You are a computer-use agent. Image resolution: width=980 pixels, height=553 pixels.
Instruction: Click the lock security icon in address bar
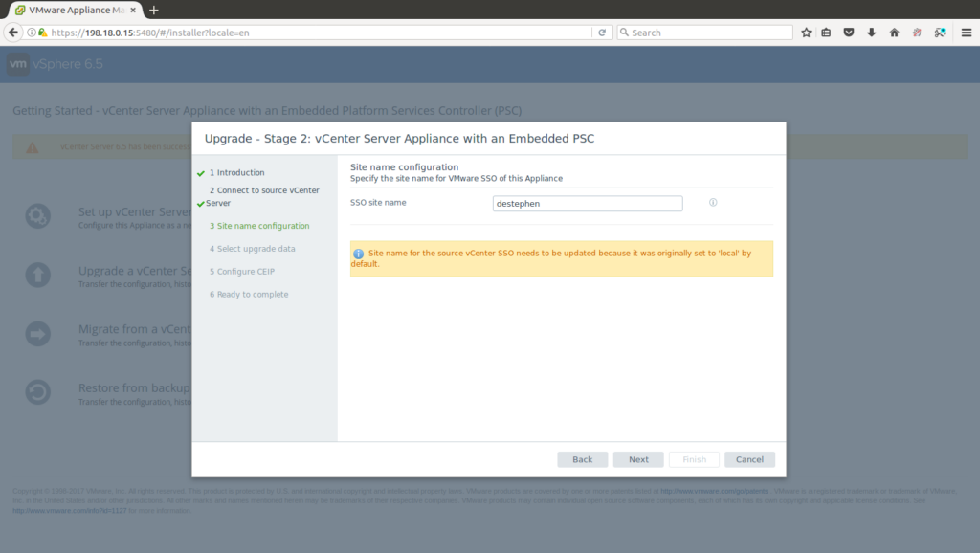[42, 33]
